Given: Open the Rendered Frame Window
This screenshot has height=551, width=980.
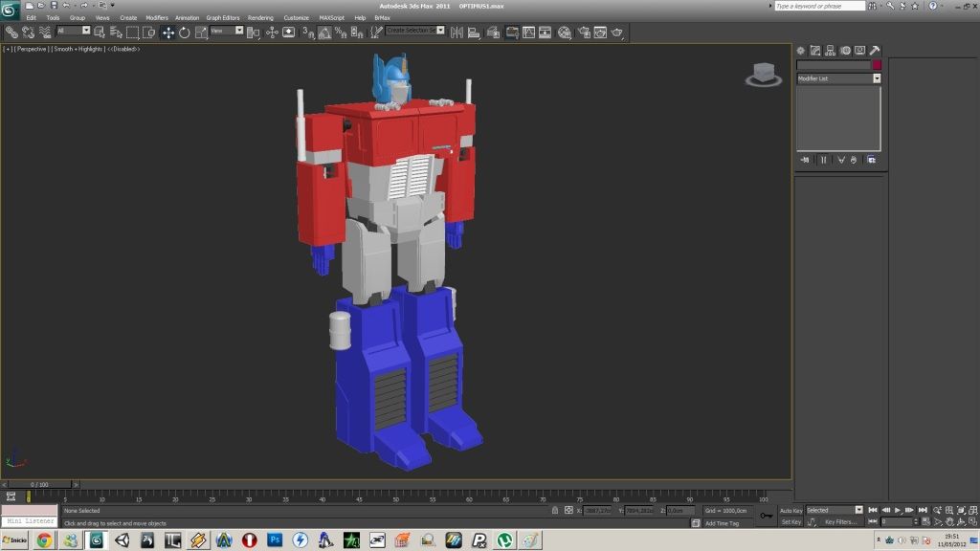Looking at the screenshot, I should pos(600,33).
